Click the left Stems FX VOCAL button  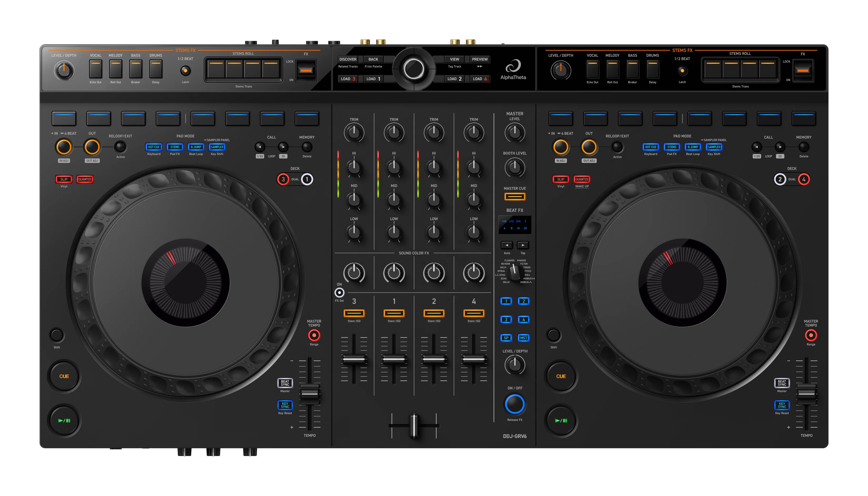tap(95, 69)
